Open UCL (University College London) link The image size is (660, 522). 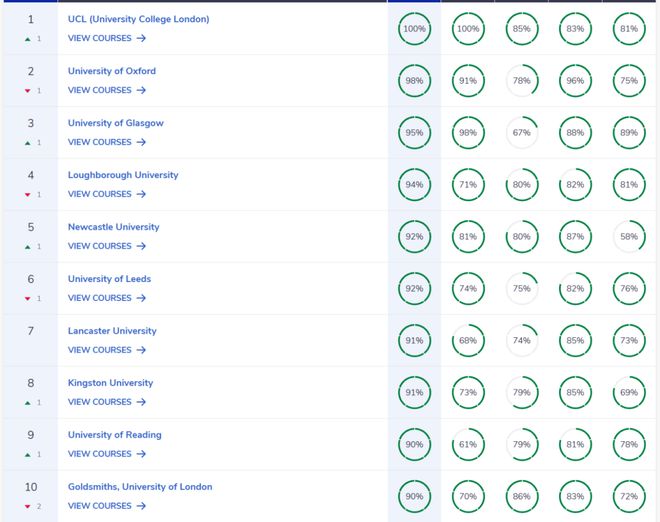[138, 19]
